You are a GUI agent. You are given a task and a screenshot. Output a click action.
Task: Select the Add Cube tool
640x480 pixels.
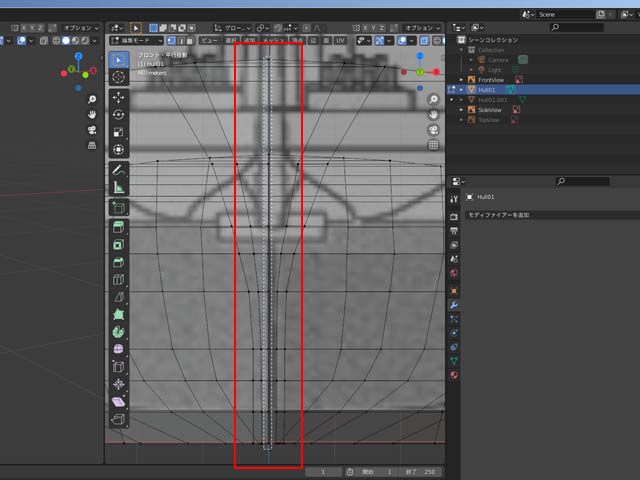pos(119,208)
